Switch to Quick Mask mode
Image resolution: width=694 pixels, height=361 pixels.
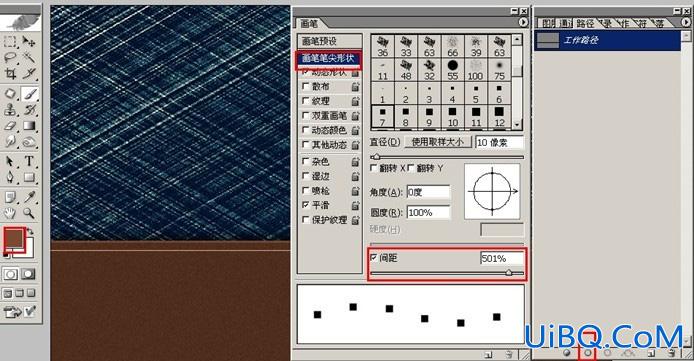pos(28,274)
